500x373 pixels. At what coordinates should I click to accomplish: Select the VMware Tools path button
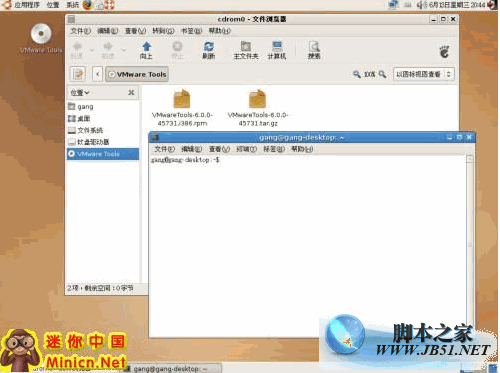point(137,74)
